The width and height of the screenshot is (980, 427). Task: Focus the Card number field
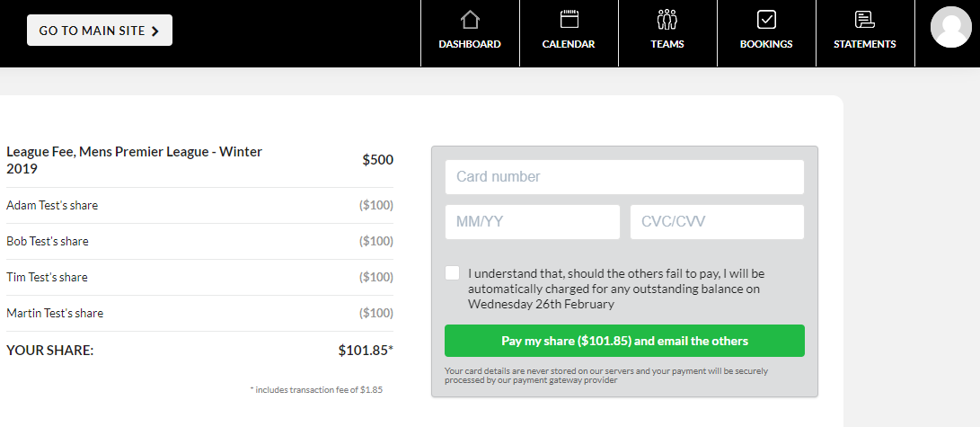pos(624,177)
